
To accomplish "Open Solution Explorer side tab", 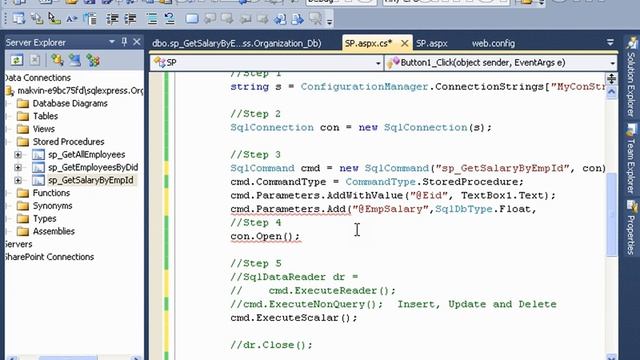I will point(631,78).
